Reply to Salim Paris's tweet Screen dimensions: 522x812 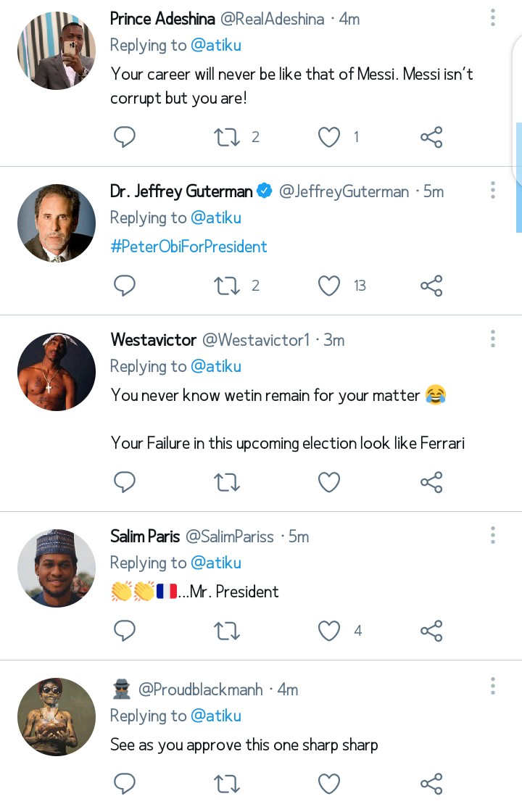(125, 631)
